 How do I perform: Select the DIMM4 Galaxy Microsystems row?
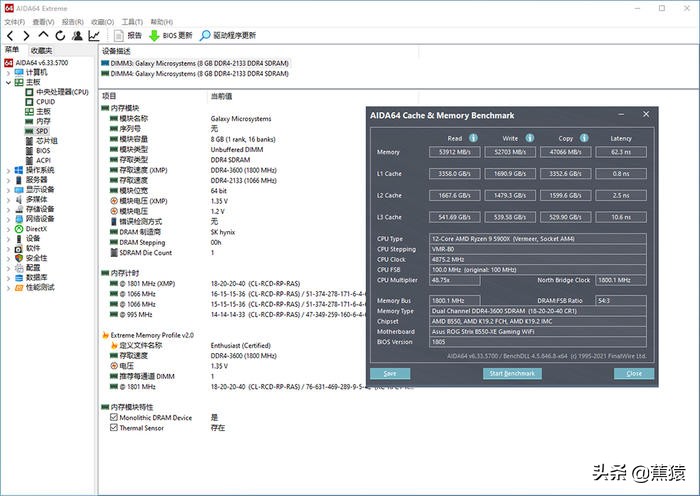pos(195,74)
